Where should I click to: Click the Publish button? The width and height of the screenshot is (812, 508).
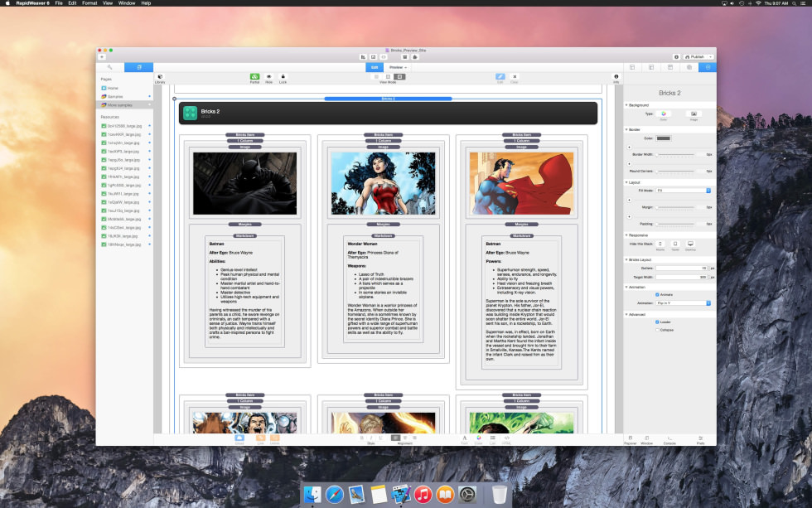coord(695,57)
